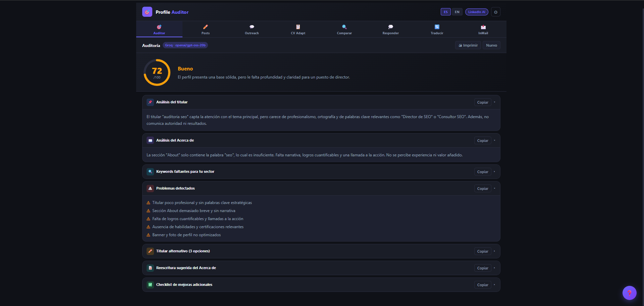Image resolution: width=644 pixels, height=306 pixels.
Task: Open the Traducir tab
Action: [437, 30]
